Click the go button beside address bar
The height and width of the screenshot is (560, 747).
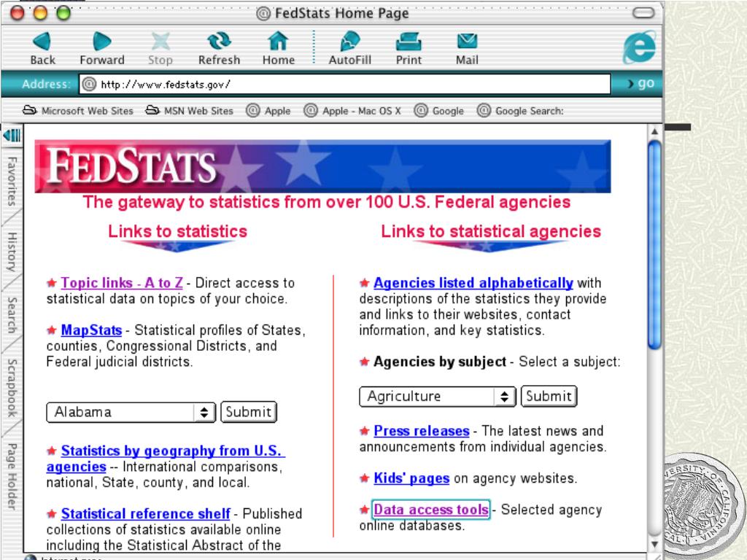point(640,83)
